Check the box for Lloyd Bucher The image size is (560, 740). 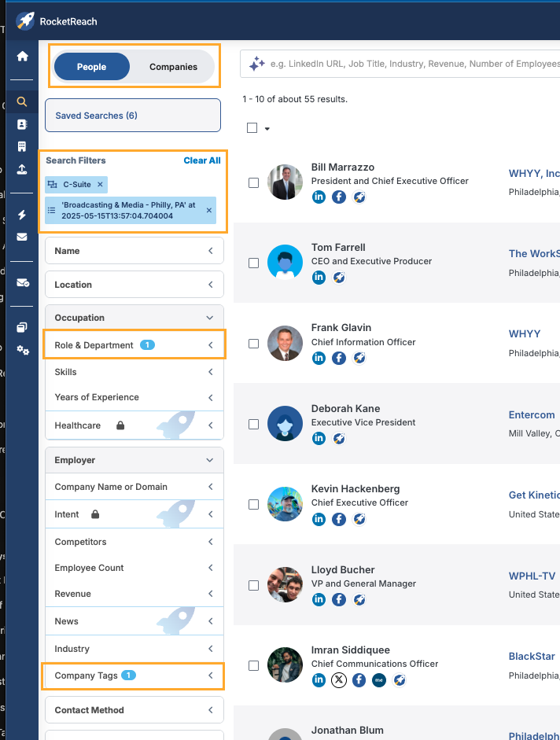tap(253, 585)
